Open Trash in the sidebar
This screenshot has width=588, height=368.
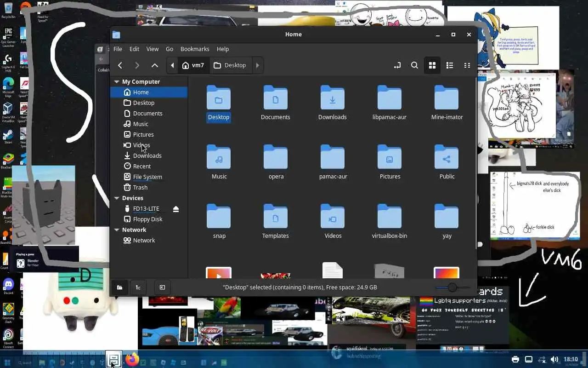149,188
